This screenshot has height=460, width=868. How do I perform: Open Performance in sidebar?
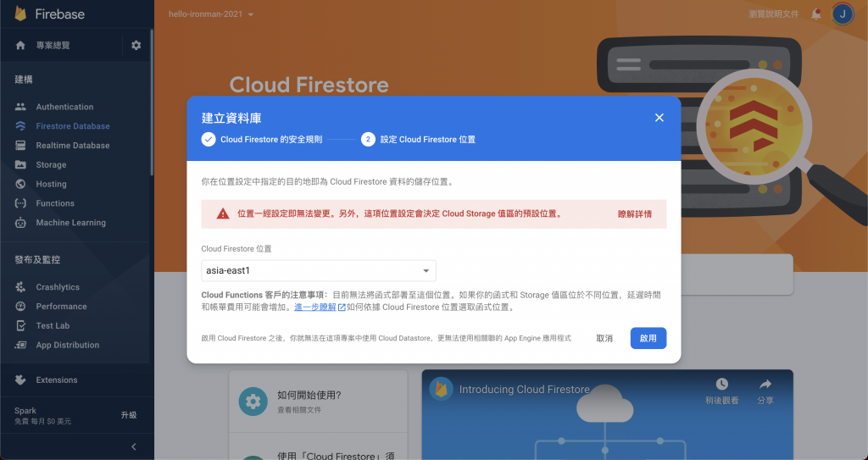pos(61,306)
